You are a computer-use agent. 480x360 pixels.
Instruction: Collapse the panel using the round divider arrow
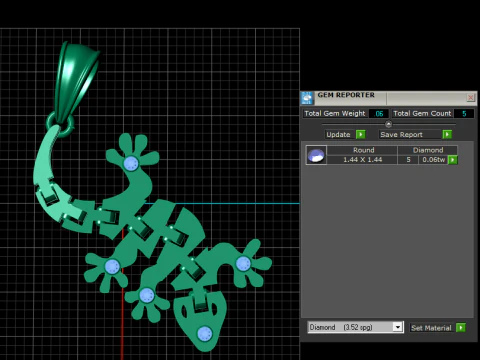[388, 124]
